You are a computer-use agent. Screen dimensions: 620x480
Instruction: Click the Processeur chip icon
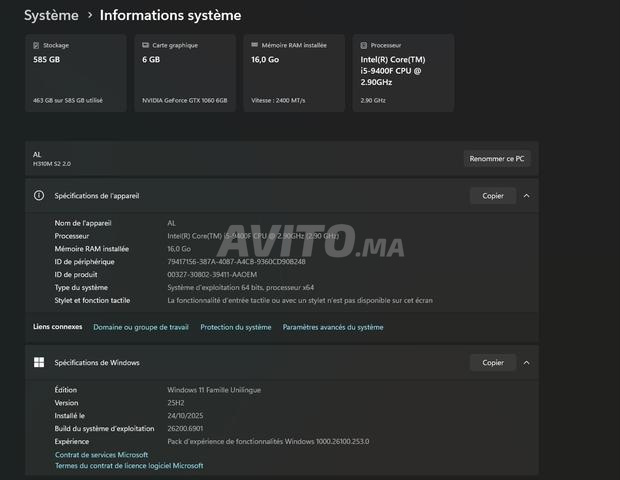point(364,46)
